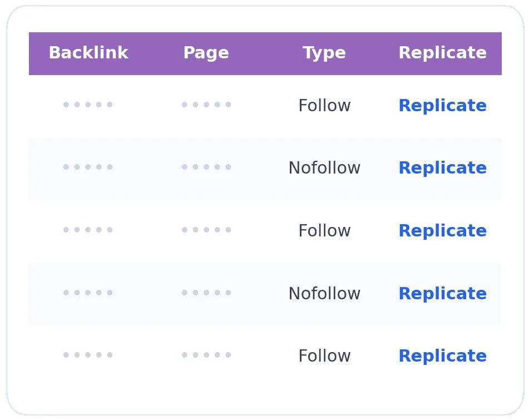Click the Replicate link in the fourth row
The width and height of the screenshot is (529, 420).
(442, 294)
